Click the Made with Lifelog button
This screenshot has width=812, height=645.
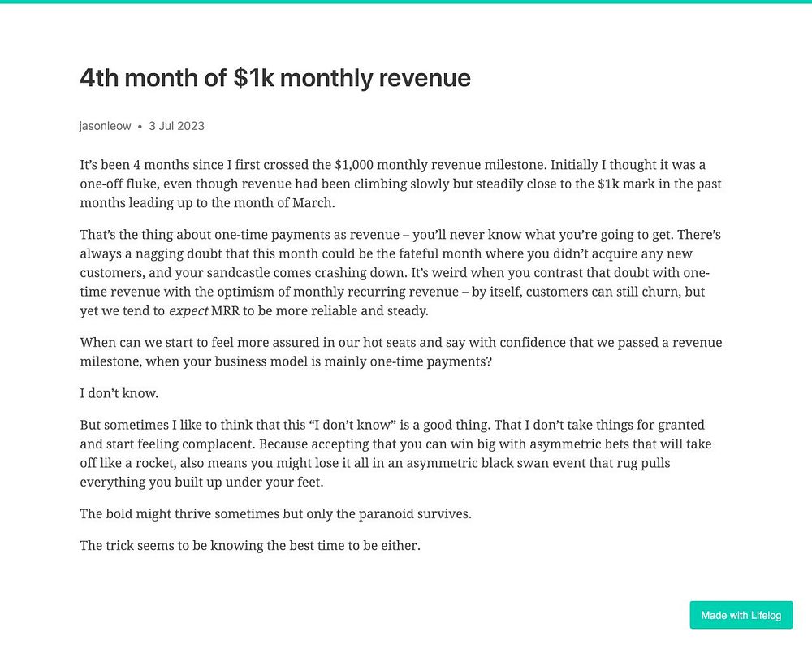[741, 615]
